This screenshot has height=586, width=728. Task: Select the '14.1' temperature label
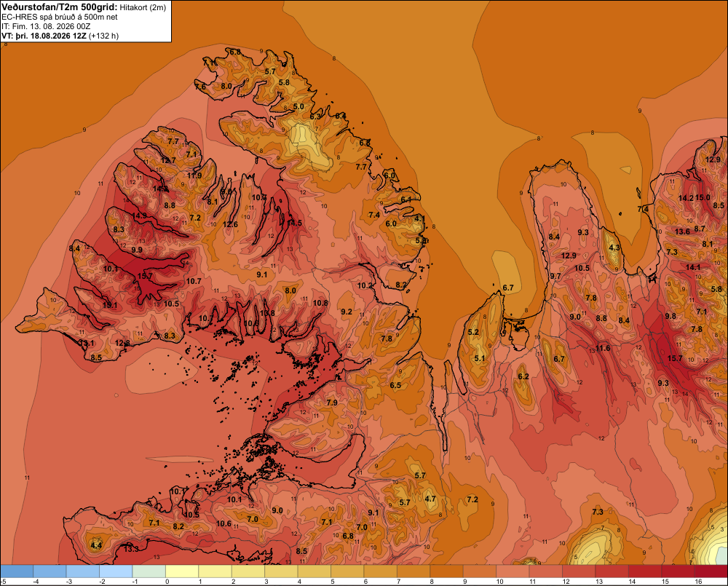click(693, 267)
